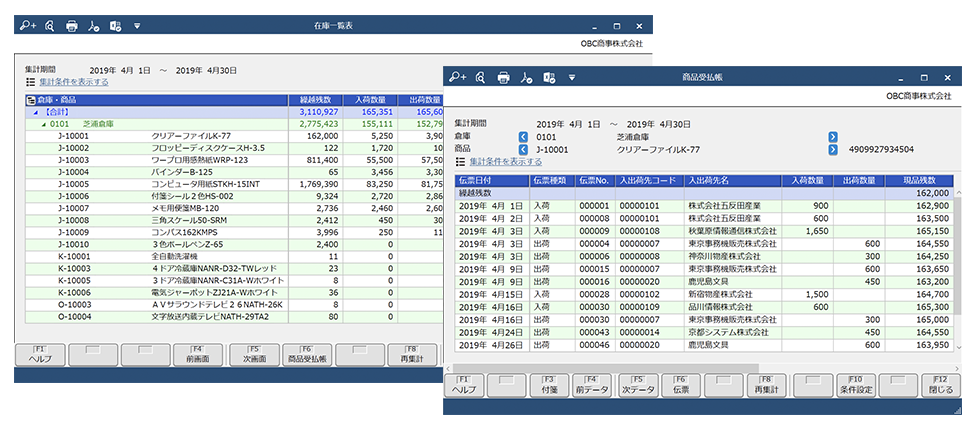Click the F10 条件設定 button
Screen dimensions: 976x430
click(857, 386)
